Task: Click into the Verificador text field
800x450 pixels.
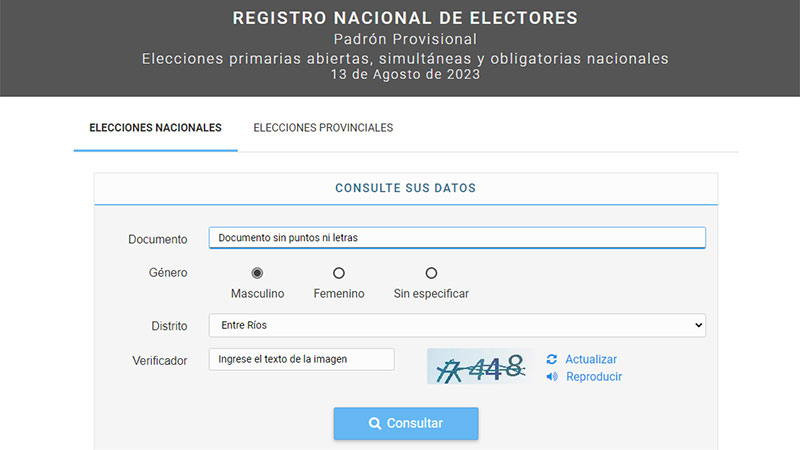Action: click(301, 359)
